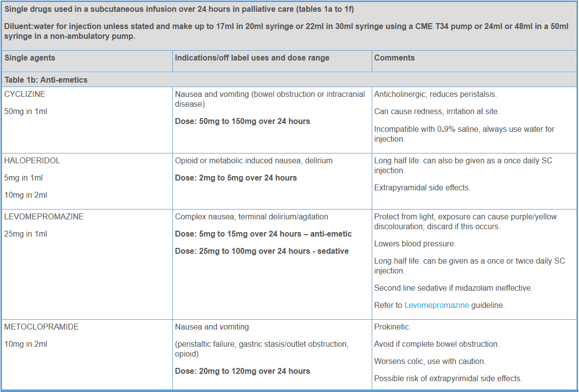Click the 'Avoid if complete bowel obstruction.' comment
This screenshot has width=579, height=392.
[x=437, y=344]
